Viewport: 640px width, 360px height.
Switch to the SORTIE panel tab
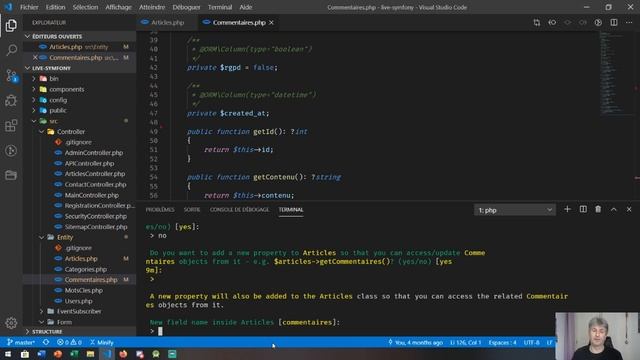click(192, 210)
